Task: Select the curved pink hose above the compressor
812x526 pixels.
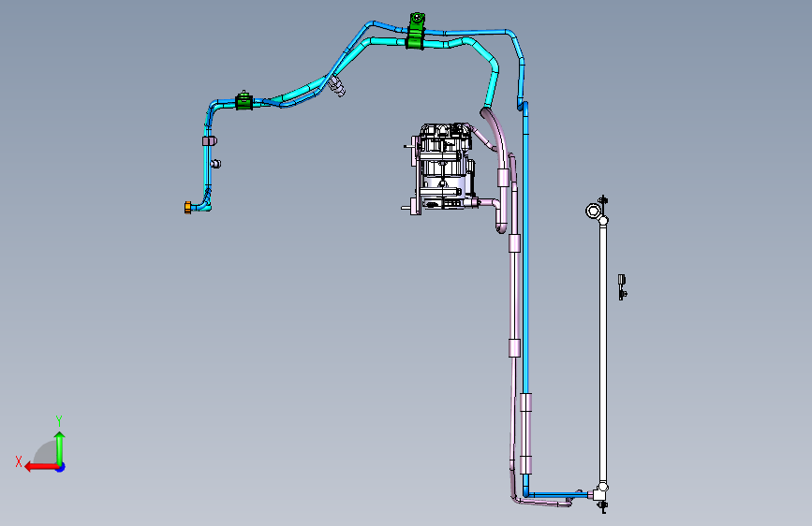Action: [496, 139]
